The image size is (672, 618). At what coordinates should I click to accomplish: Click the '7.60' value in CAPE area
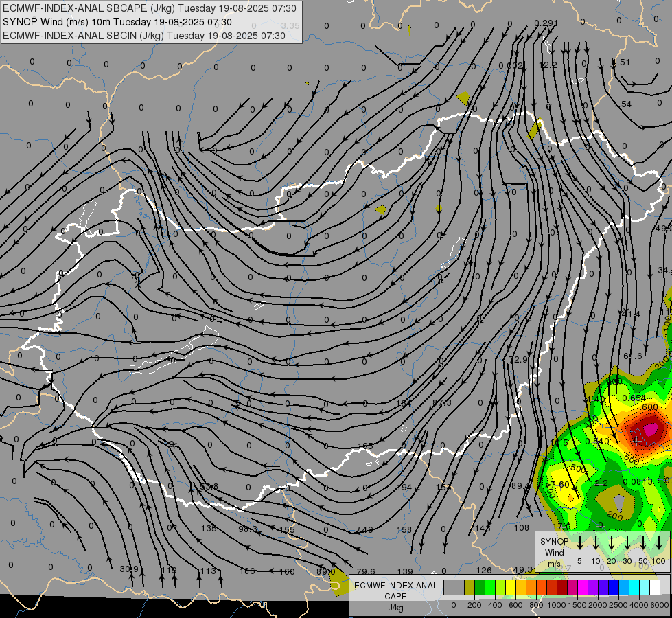tap(560, 484)
